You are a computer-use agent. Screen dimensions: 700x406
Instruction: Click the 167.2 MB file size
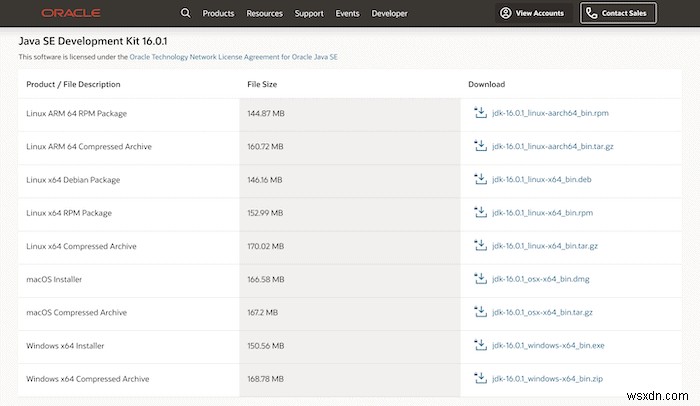tap(262, 312)
